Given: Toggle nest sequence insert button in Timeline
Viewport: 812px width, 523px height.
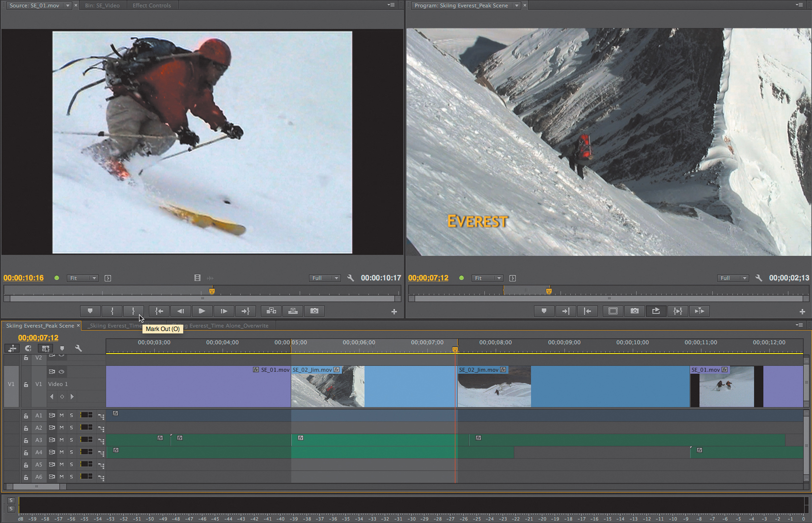Looking at the screenshot, I should (12, 348).
